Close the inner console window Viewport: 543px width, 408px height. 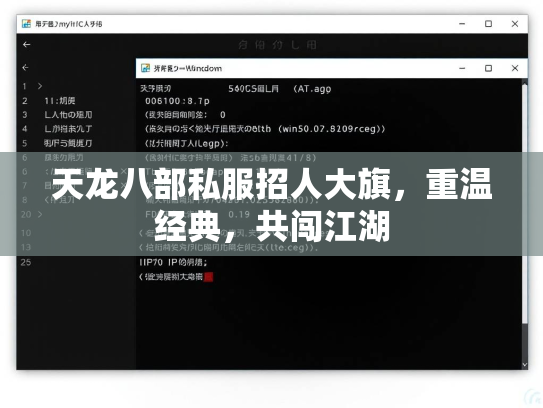[515, 68]
